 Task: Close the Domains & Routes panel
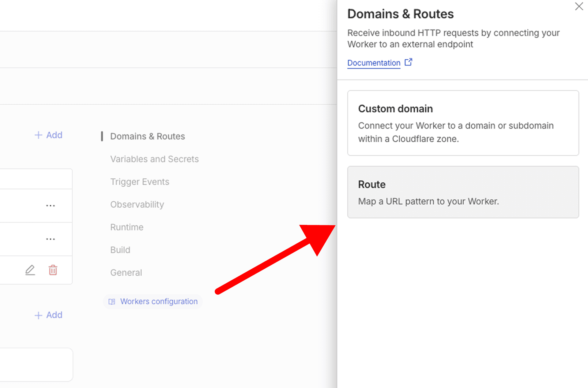[x=579, y=6]
